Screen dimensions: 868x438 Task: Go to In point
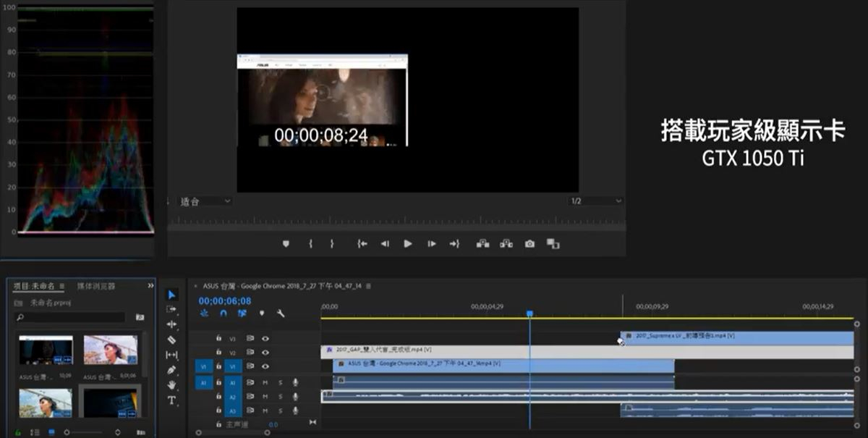pos(362,244)
